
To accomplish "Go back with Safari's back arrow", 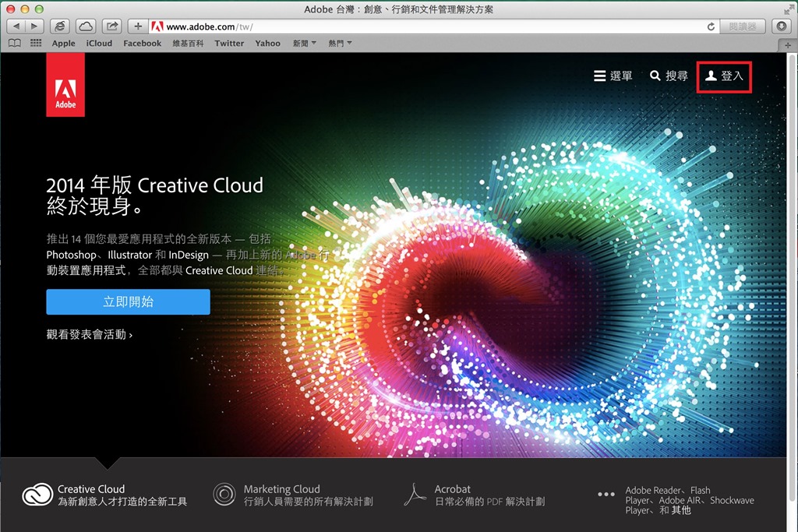I will click(16, 26).
